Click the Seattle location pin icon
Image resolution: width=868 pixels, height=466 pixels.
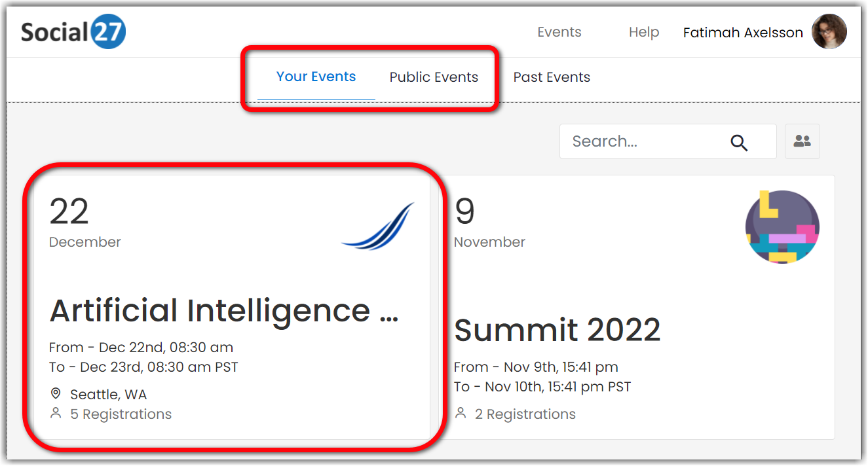pyautogui.click(x=56, y=394)
